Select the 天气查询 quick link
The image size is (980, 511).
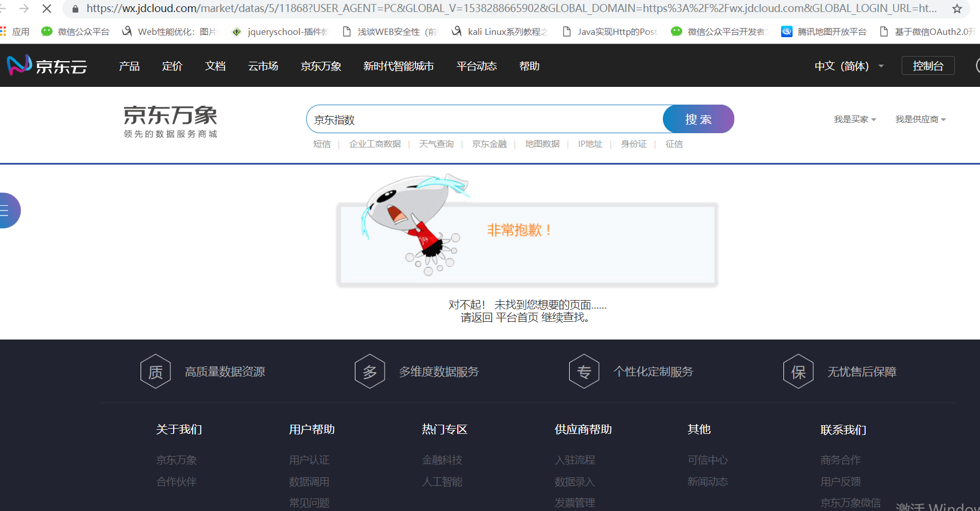[x=437, y=144]
